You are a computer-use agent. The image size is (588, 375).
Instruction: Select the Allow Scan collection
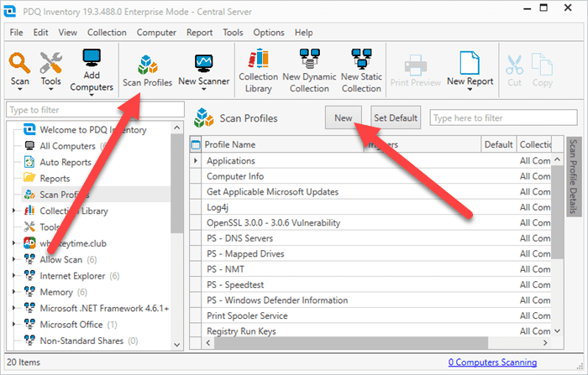60,259
